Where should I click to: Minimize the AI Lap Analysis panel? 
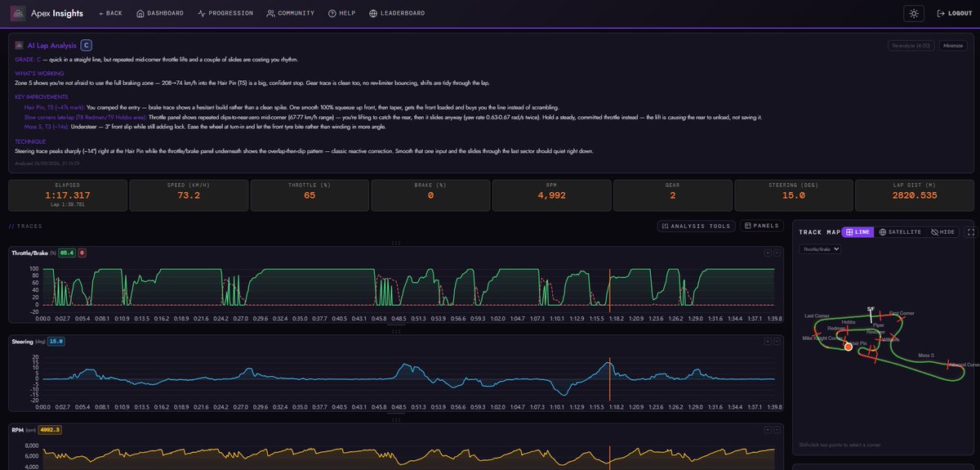coord(954,46)
